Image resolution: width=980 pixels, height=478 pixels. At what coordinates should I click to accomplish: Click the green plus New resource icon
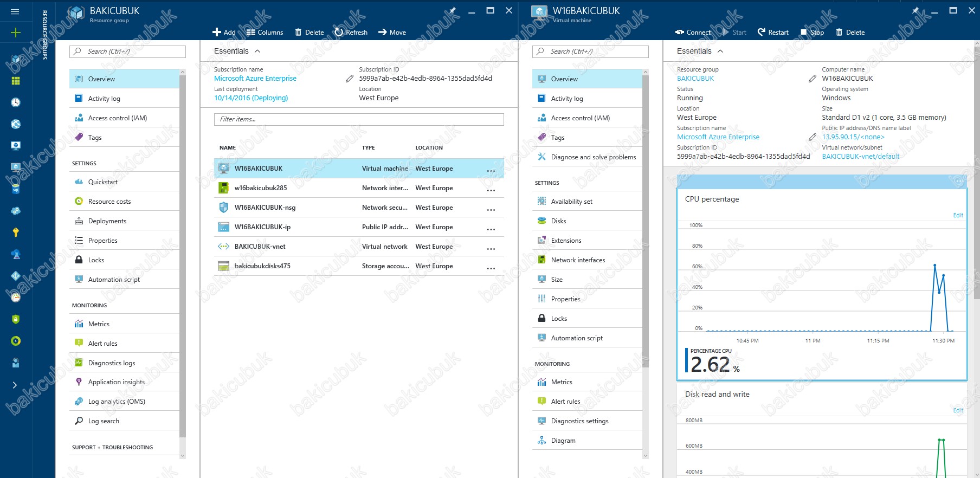[x=16, y=33]
